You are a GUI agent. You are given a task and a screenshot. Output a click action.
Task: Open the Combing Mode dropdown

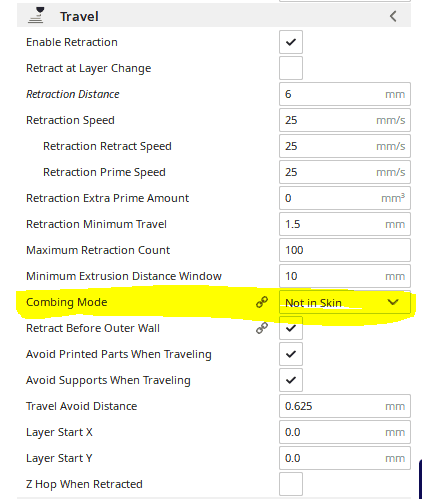[x=345, y=302]
